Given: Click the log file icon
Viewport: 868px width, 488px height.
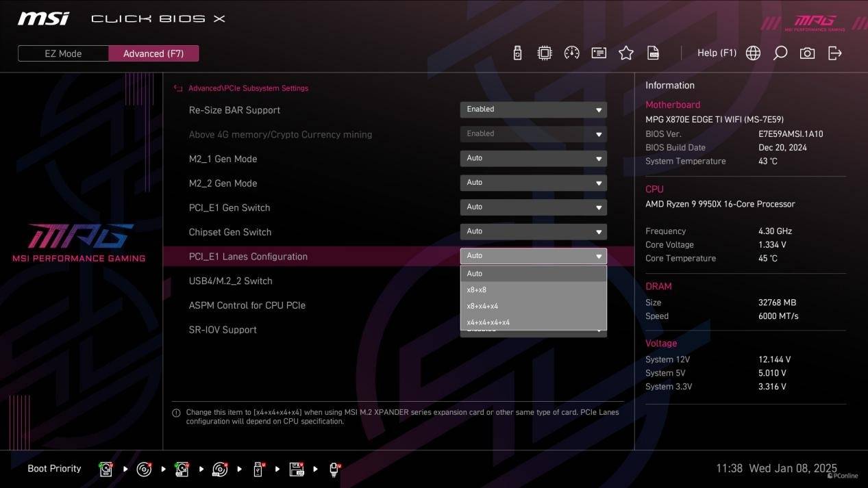Looking at the screenshot, I should point(654,53).
